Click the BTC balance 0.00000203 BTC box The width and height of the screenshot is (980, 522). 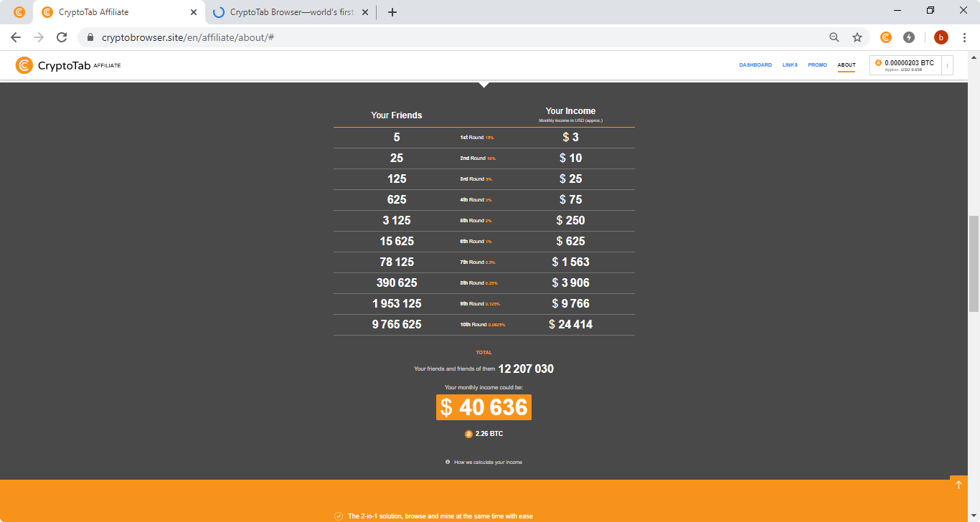point(905,65)
